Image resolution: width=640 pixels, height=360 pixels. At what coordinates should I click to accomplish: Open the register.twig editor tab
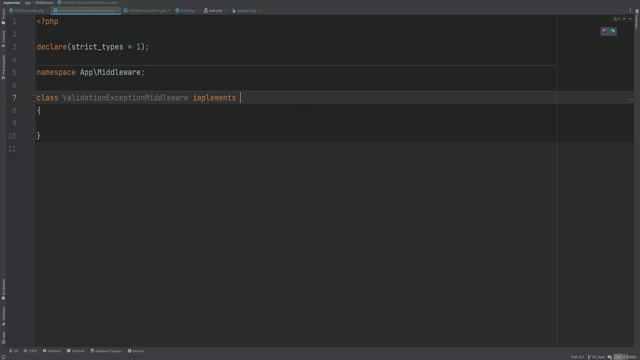click(246, 11)
